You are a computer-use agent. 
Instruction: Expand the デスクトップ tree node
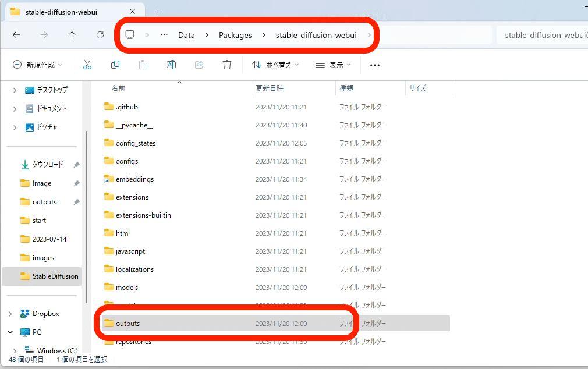point(15,90)
